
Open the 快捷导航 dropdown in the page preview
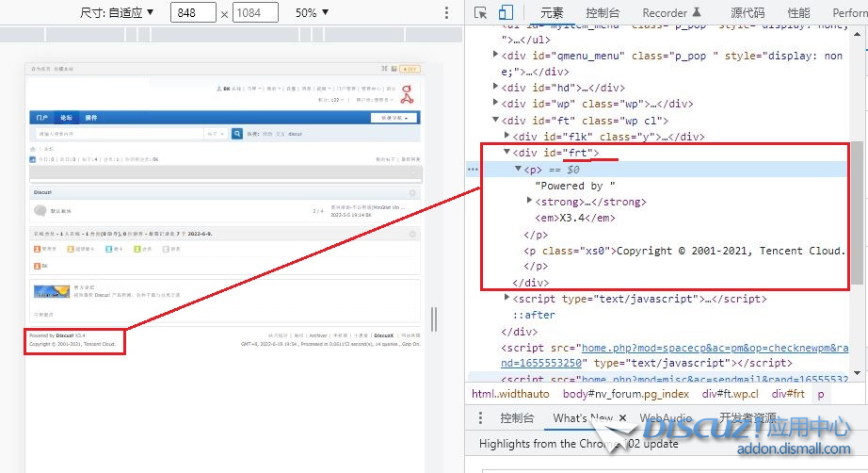394,118
